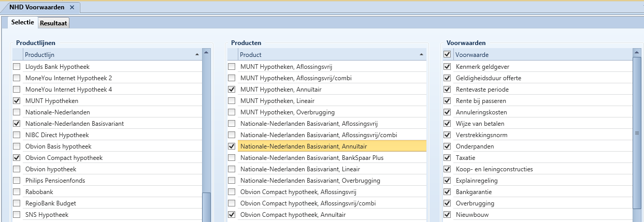644x222 pixels.
Task: Click the Productlijnen list scrollbar thumb
Action: (x=206, y=207)
